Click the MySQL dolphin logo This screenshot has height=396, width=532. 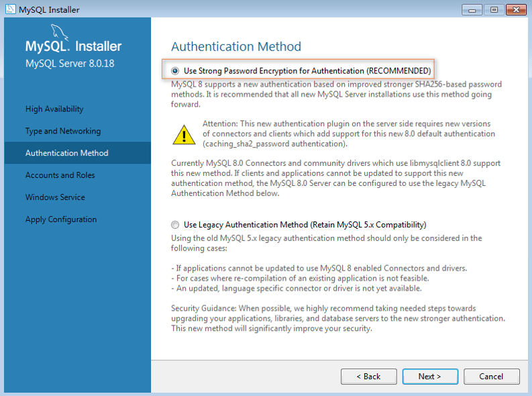(x=60, y=33)
